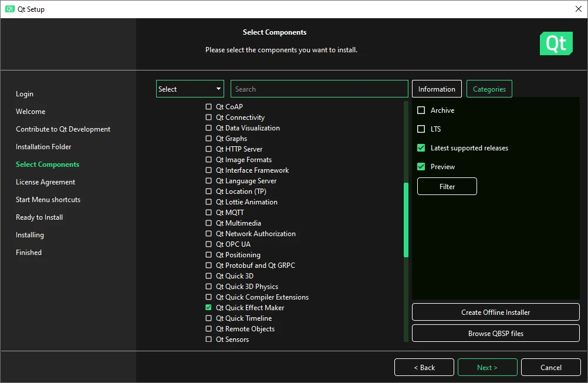Enable the Archive filter checkbox

point(421,110)
